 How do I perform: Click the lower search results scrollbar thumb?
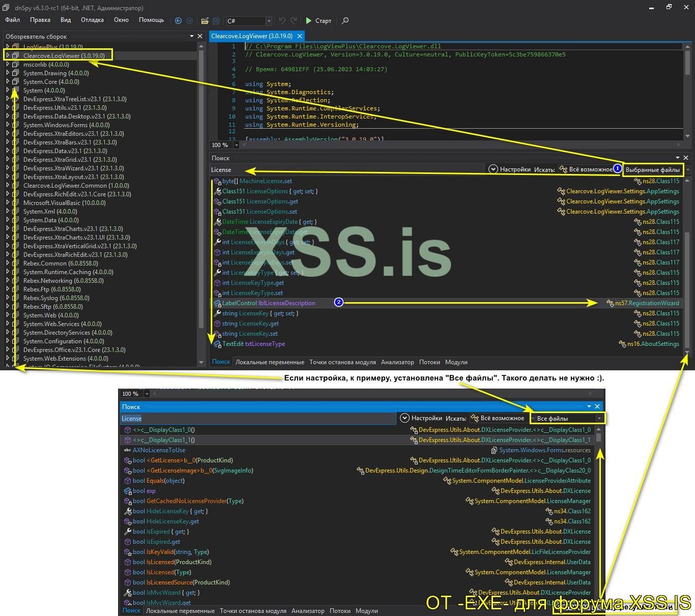tap(599, 437)
